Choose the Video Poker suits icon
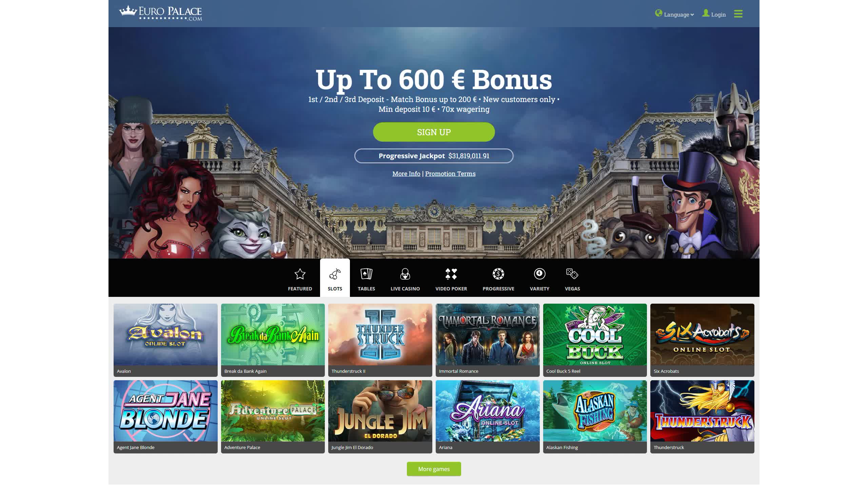The height and width of the screenshot is (488, 868). (x=451, y=274)
